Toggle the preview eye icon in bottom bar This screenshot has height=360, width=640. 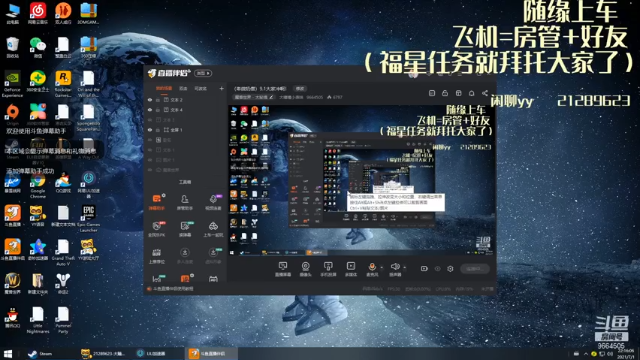438,269
